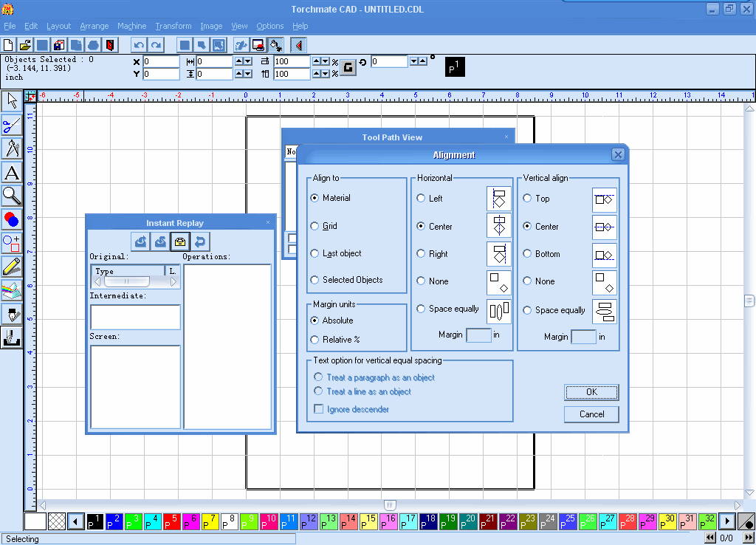Image resolution: width=756 pixels, height=545 pixels.
Task: Click the red door exit icon
Action: (x=111, y=45)
